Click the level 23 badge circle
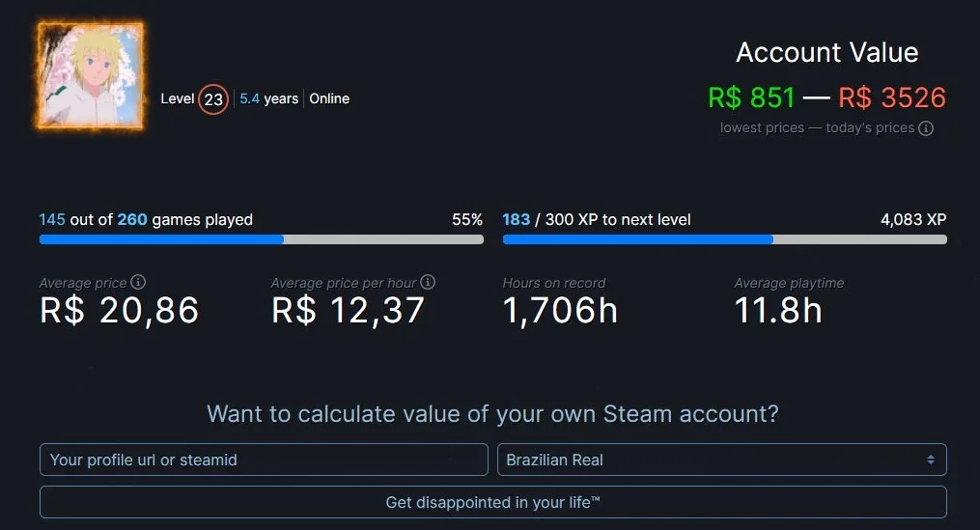980x530 pixels. 213,98
